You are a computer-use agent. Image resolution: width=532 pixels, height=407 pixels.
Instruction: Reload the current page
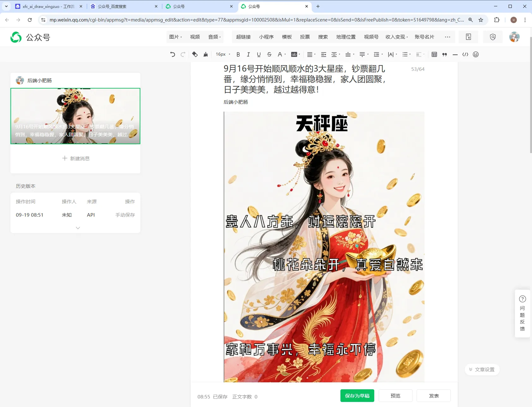point(30,20)
